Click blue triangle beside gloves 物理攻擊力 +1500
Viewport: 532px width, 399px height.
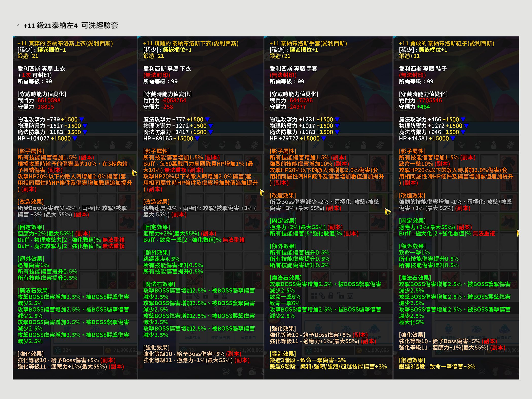(x=337, y=119)
